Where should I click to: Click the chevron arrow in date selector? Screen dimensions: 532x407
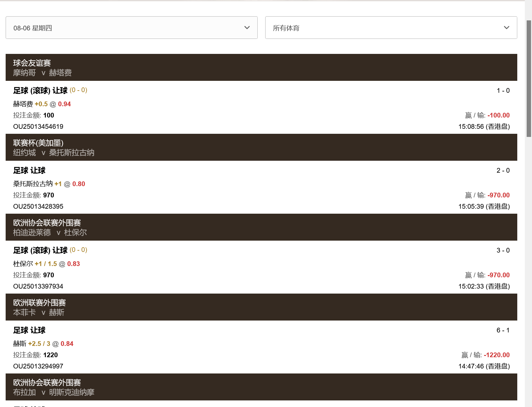pyautogui.click(x=247, y=28)
